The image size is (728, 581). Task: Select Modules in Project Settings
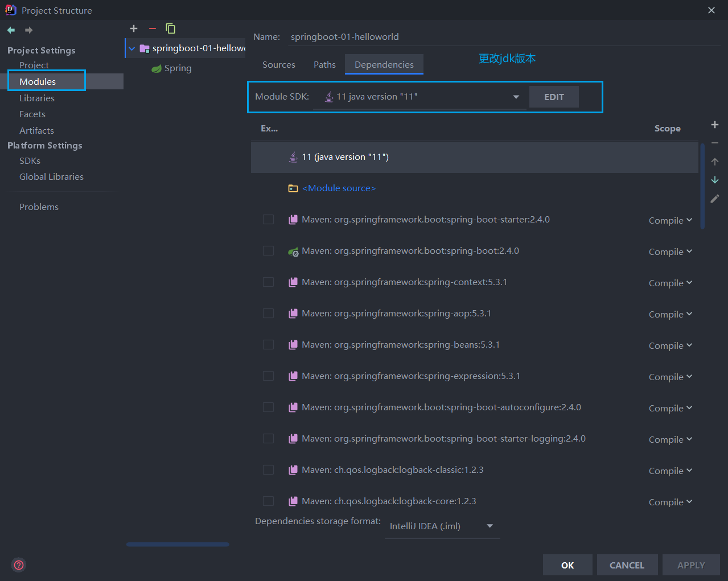tap(38, 81)
